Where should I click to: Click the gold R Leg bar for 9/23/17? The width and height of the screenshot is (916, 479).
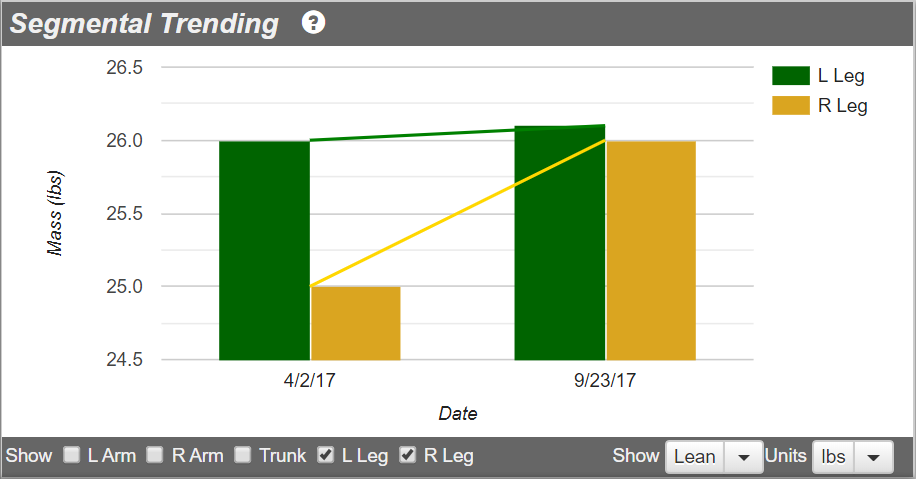651,251
